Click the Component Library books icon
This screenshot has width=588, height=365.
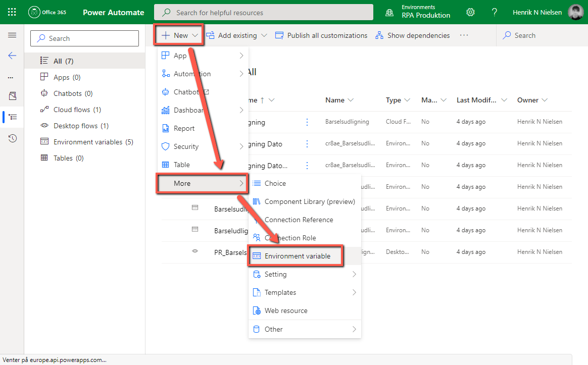pyautogui.click(x=257, y=201)
